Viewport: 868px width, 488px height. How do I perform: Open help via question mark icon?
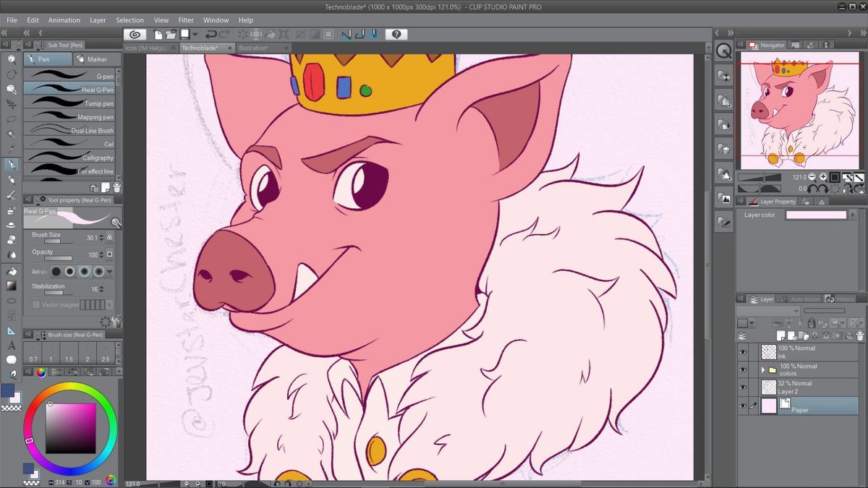coord(396,34)
